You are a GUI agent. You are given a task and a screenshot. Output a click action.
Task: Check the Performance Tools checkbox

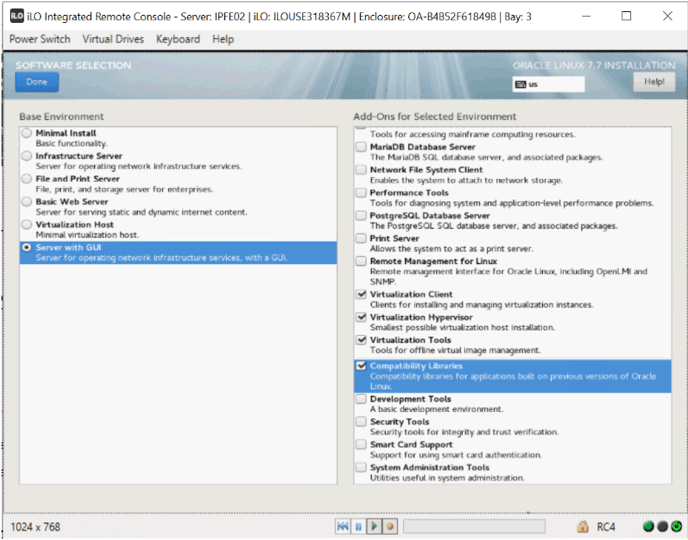pos(361,192)
